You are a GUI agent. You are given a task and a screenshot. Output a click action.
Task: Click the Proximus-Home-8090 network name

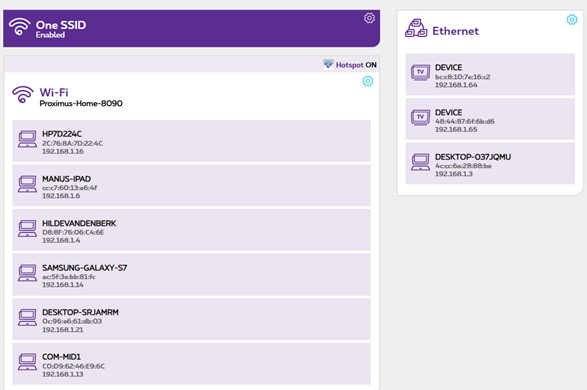click(x=81, y=103)
